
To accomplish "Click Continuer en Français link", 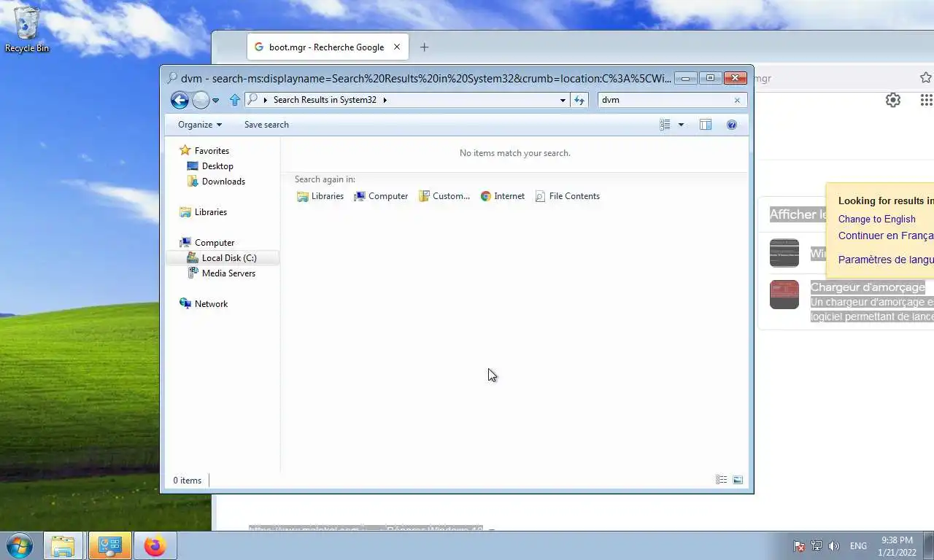I will 886,236.
